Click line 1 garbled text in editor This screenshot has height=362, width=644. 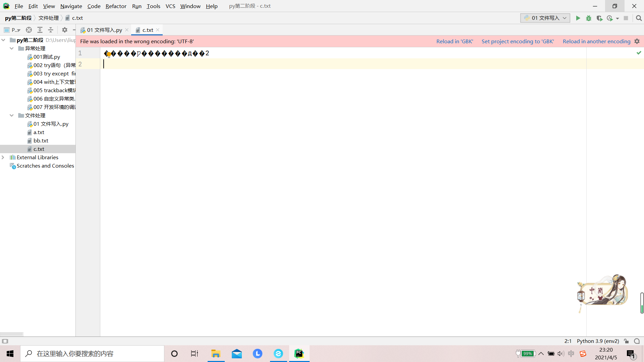click(157, 53)
